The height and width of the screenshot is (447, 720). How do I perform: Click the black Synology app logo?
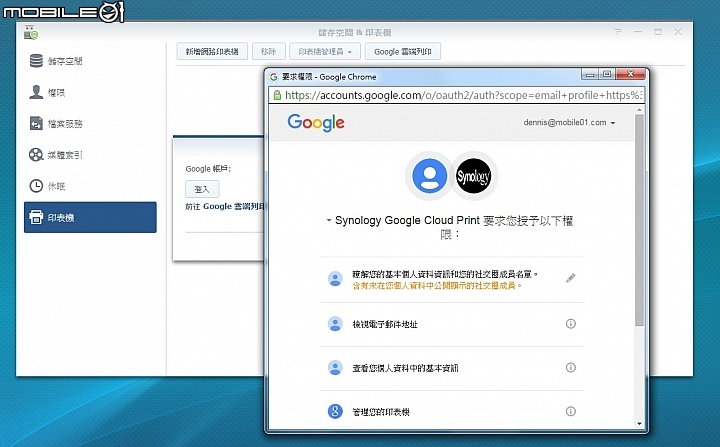click(x=473, y=175)
